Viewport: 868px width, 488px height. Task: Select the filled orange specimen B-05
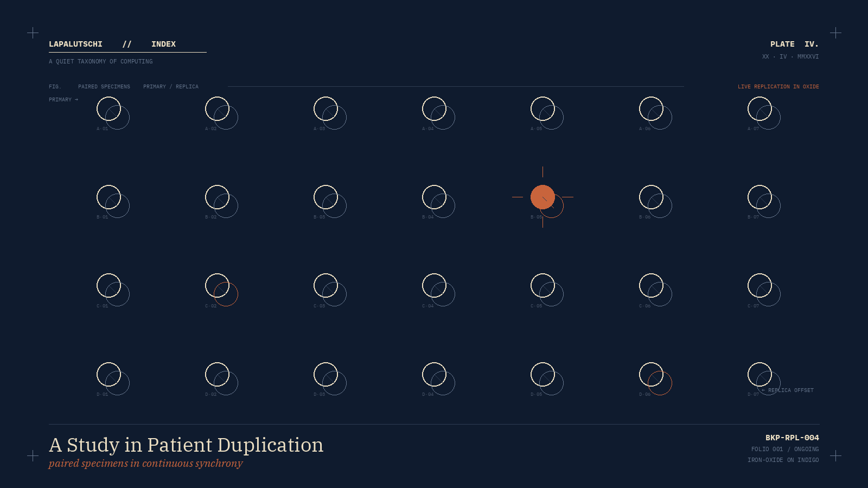click(x=542, y=197)
